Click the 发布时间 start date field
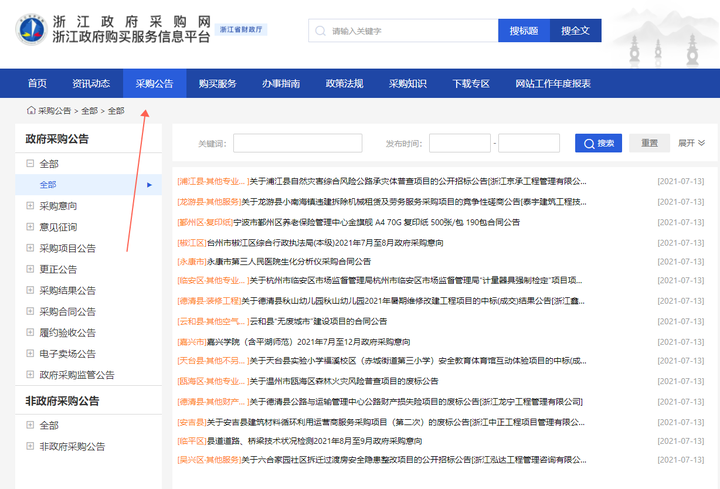720x489 pixels. tap(460, 143)
